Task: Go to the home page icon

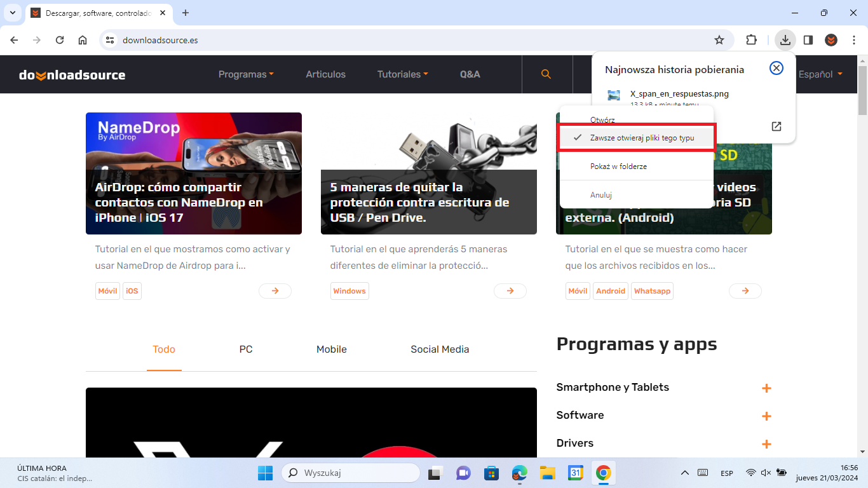Action: pyautogui.click(x=83, y=40)
